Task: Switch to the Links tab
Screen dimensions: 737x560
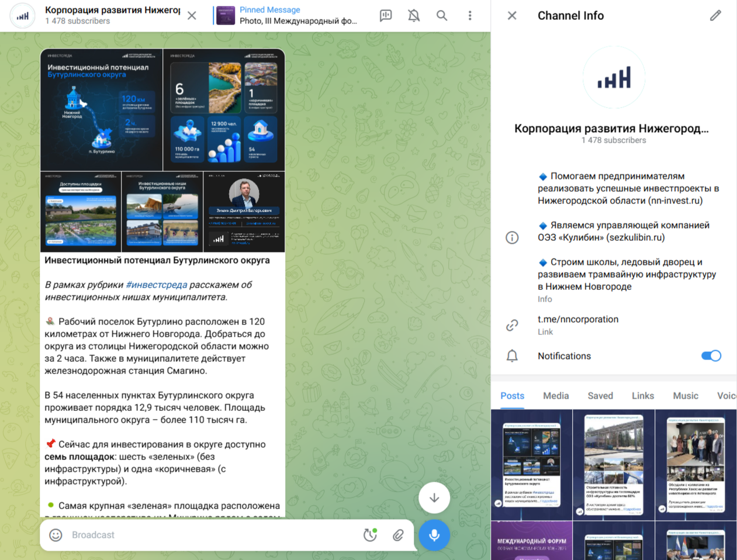Action: (642, 396)
